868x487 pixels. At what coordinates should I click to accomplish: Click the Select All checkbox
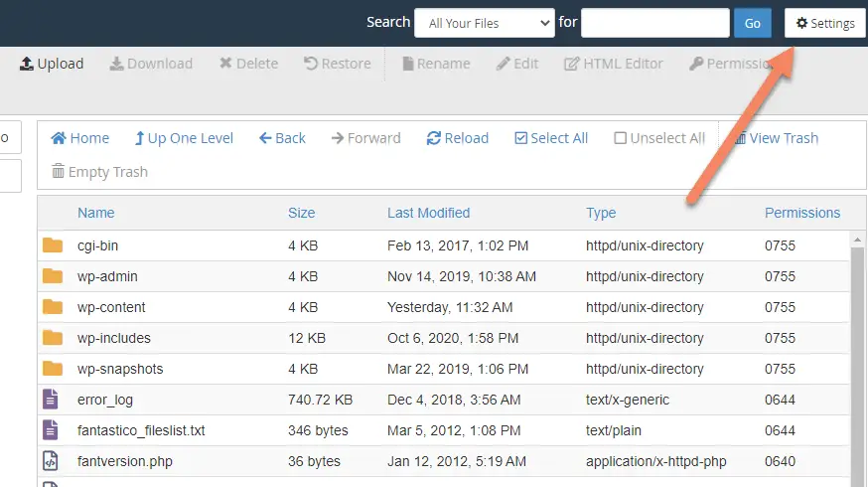521,138
